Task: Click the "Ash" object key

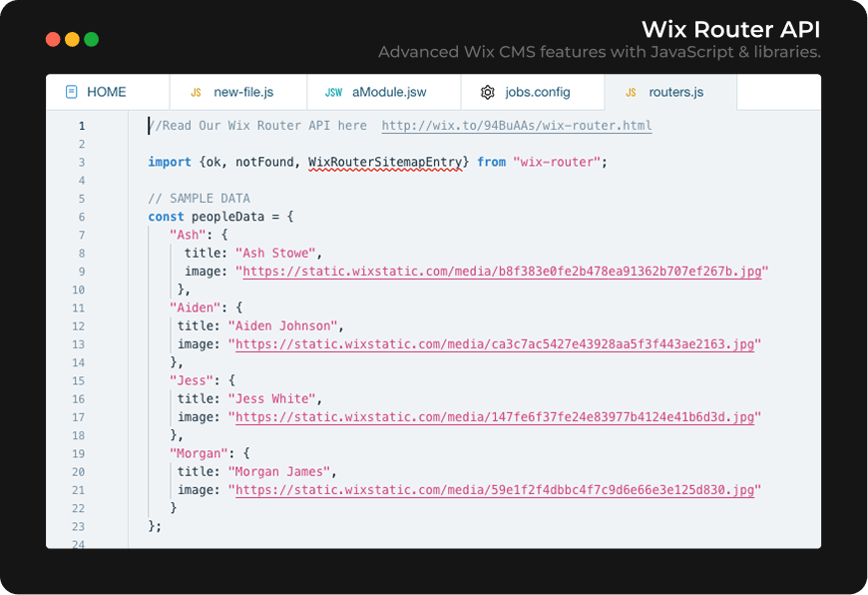Action: coord(188,235)
